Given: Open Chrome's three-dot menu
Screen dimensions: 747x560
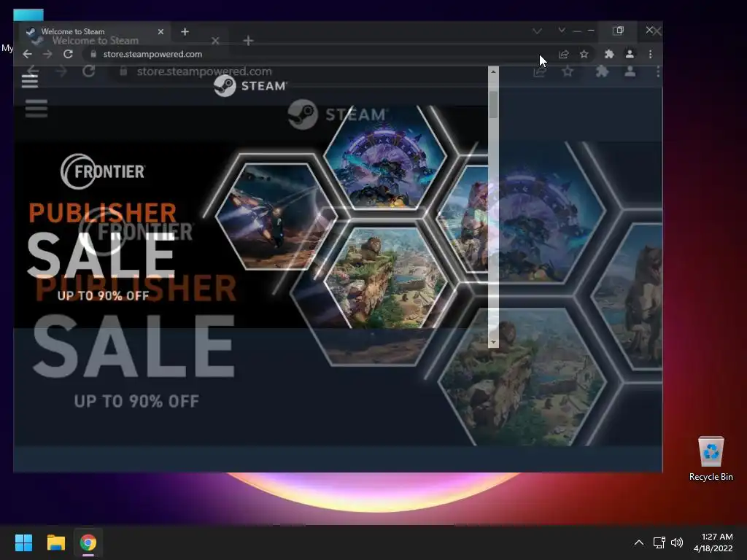Looking at the screenshot, I should coord(650,54).
